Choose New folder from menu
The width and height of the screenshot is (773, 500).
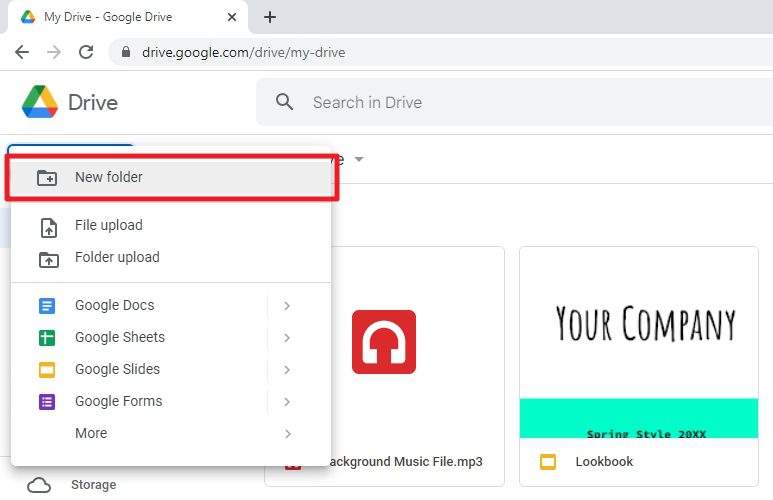(171, 178)
